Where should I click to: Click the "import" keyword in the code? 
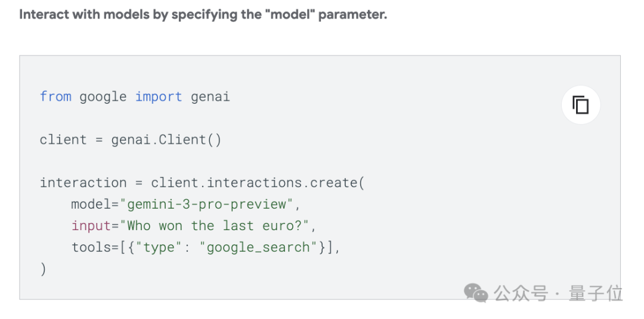(158, 97)
